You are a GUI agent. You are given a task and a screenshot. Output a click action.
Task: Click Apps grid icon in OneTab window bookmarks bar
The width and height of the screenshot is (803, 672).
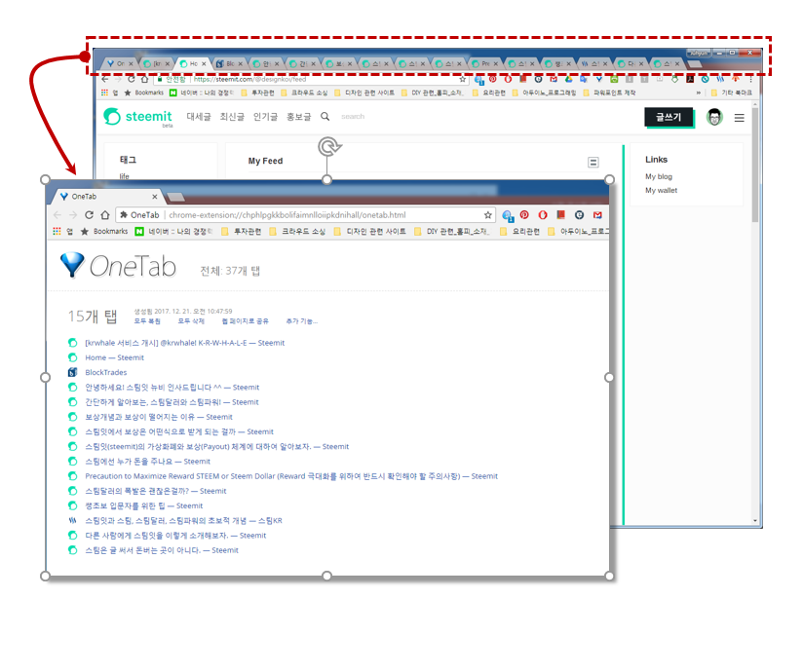click(57, 232)
